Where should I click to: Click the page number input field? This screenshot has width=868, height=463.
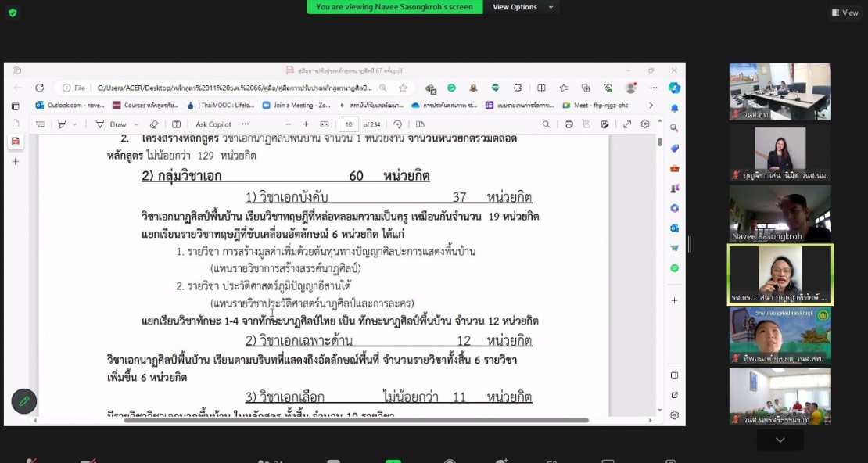348,124
